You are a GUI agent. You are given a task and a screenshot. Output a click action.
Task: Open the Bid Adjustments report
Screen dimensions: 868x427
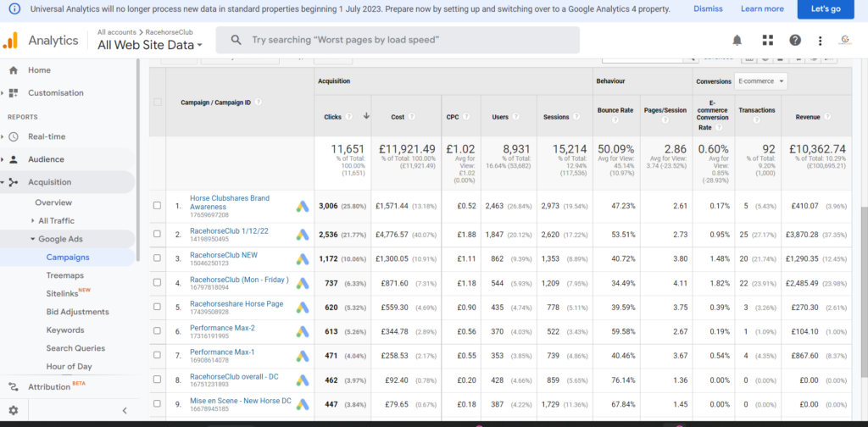click(x=77, y=312)
